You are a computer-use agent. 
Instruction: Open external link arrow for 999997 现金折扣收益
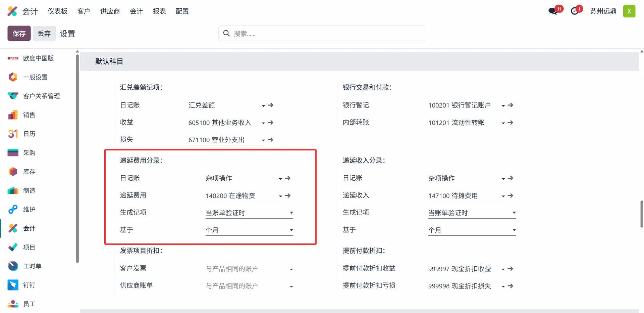(x=511, y=269)
